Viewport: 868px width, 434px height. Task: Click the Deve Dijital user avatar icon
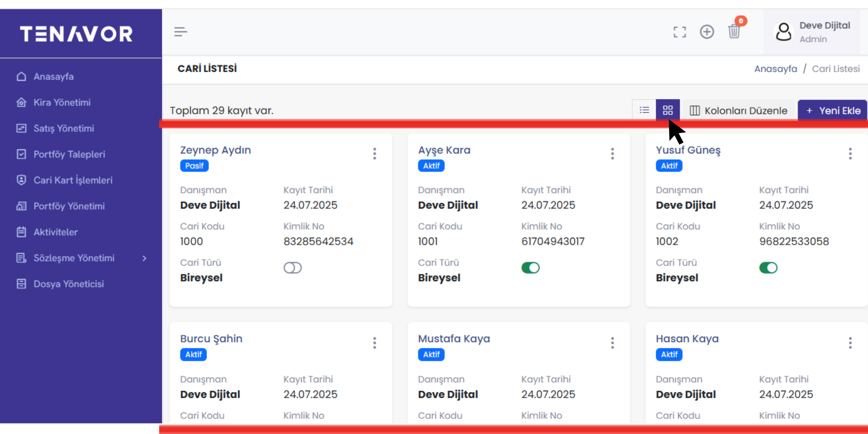pos(783,32)
